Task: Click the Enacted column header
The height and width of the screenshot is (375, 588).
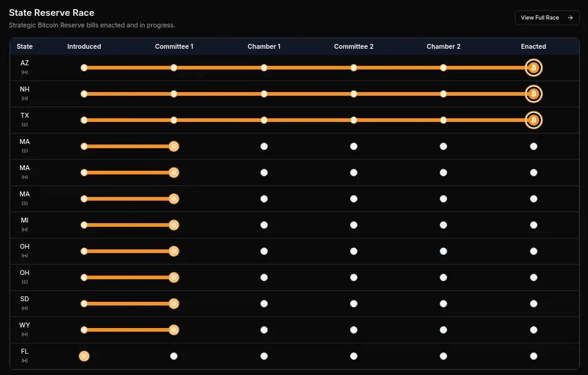Action: pyautogui.click(x=533, y=46)
